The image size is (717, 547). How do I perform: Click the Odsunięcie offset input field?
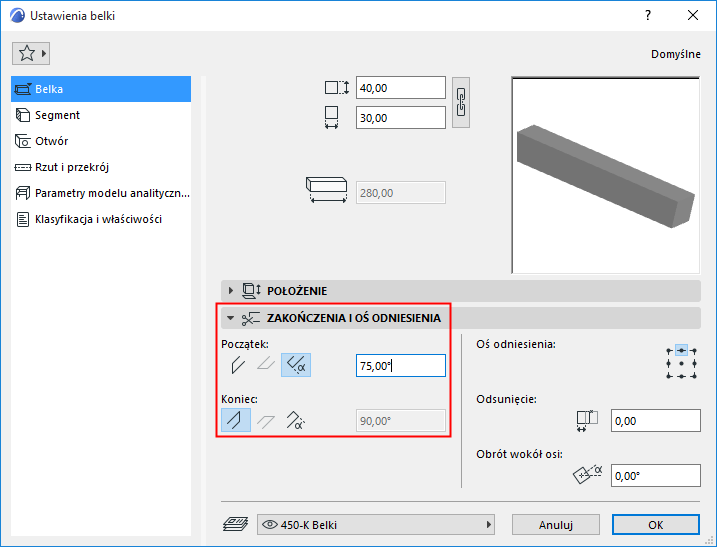coord(656,421)
